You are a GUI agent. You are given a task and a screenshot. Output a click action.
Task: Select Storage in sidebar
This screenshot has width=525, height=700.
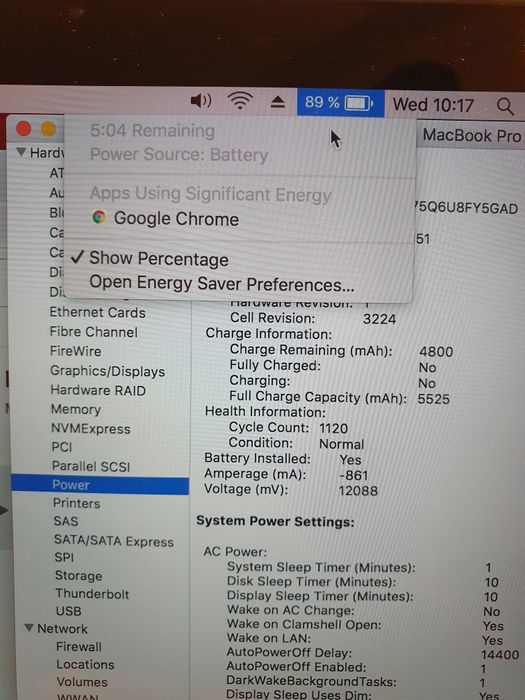(x=78, y=575)
